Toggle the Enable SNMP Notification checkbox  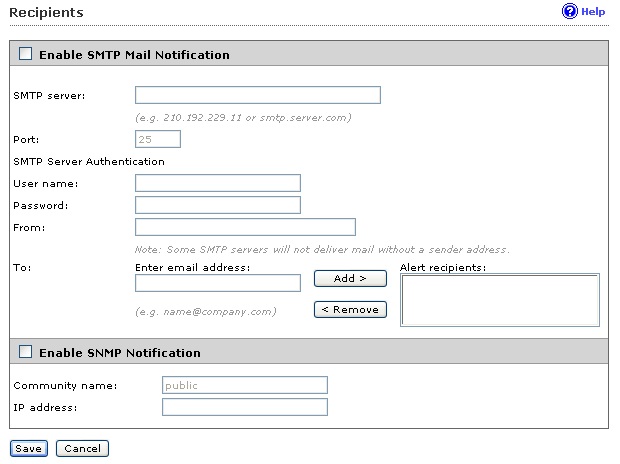coord(26,352)
